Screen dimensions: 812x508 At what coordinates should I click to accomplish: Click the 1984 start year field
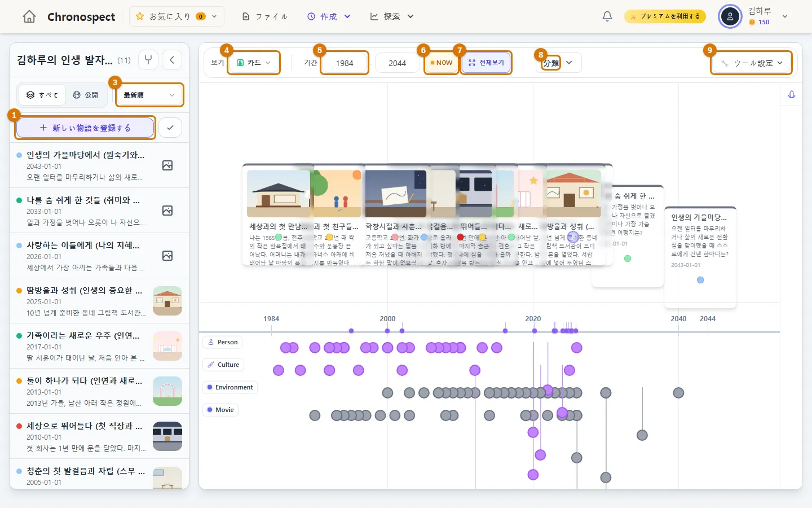[x=345, y=63]
